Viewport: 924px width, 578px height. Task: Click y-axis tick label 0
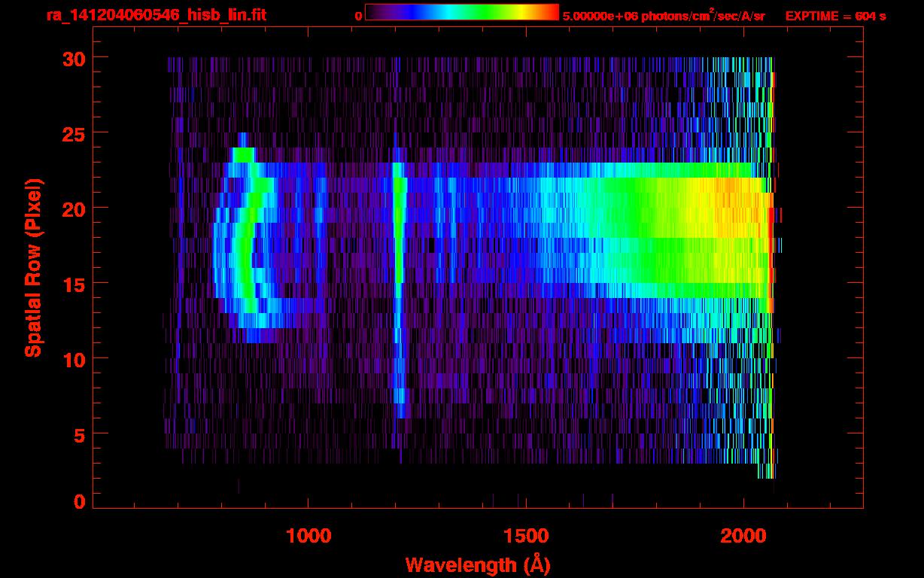pyautogui.click(x=79, y=502)
